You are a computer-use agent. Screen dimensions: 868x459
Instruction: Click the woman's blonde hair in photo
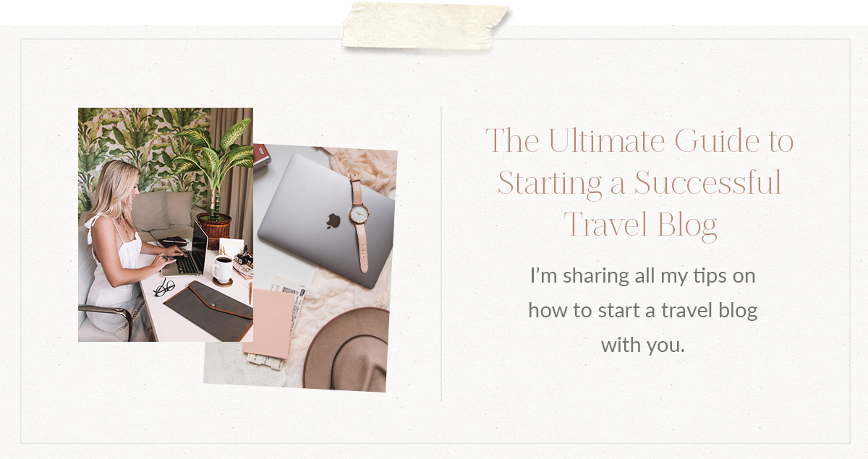click(121, 192)
